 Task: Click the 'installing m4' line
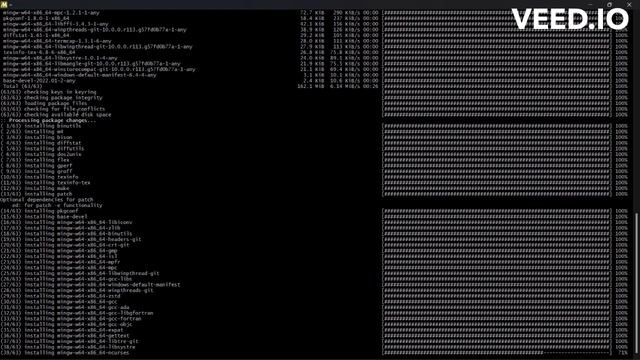(32, 132)
